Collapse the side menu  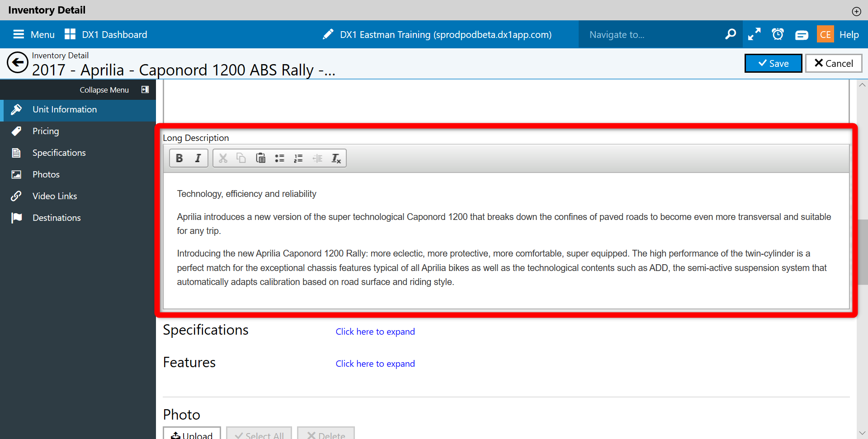click(114, 90)
